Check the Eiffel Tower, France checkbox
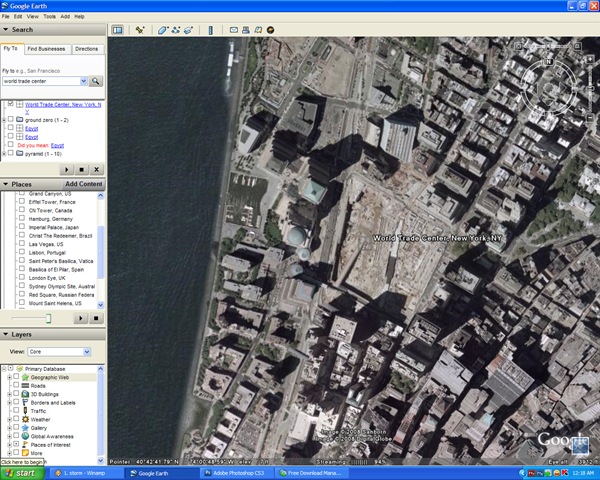The height and width of the screenshot is (480, 600). [x=22, y=201]
